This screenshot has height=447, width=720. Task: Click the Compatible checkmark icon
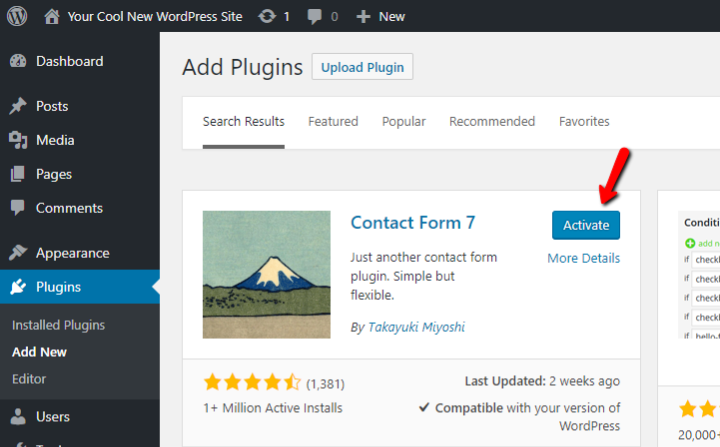point(424,407)
